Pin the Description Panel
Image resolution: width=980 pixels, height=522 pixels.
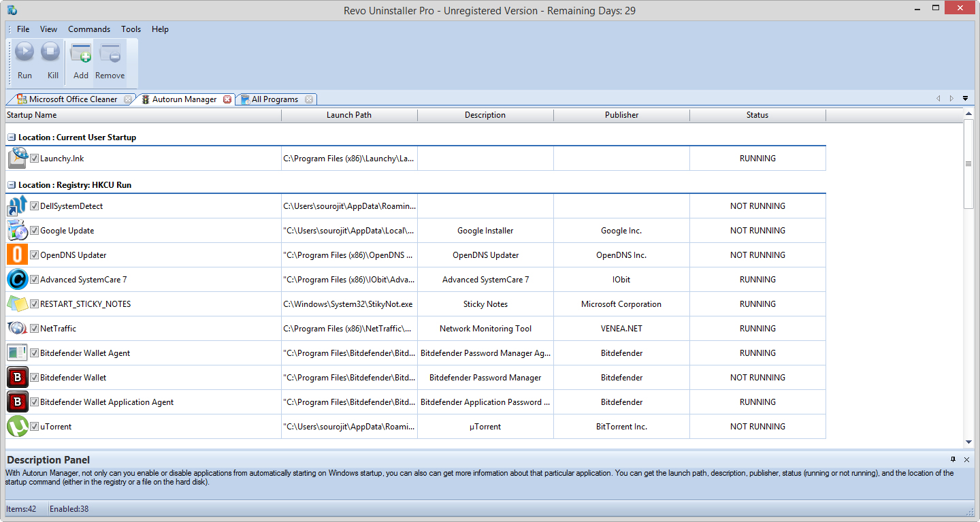(953, 459)
